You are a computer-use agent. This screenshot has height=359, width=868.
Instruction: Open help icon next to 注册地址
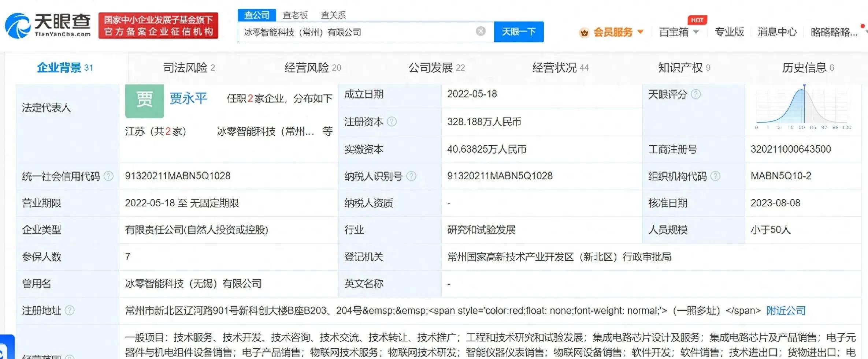point(70,310)
